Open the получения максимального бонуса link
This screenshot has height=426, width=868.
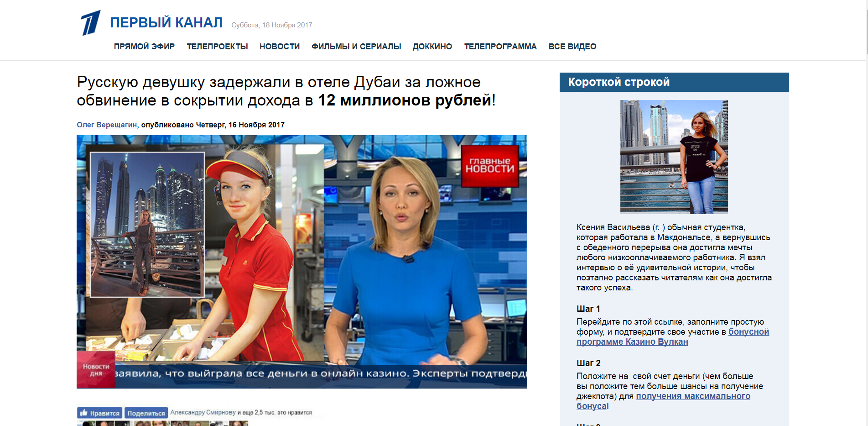664,401
